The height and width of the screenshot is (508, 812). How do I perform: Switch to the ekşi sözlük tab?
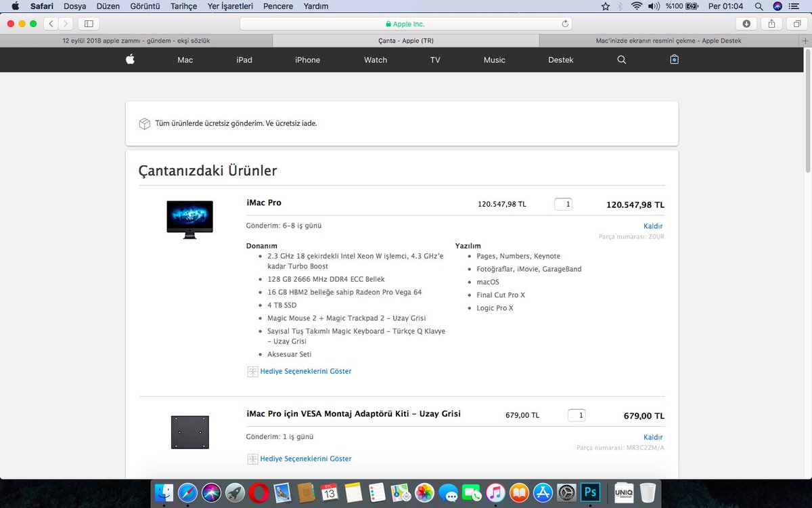click(136, 41)
